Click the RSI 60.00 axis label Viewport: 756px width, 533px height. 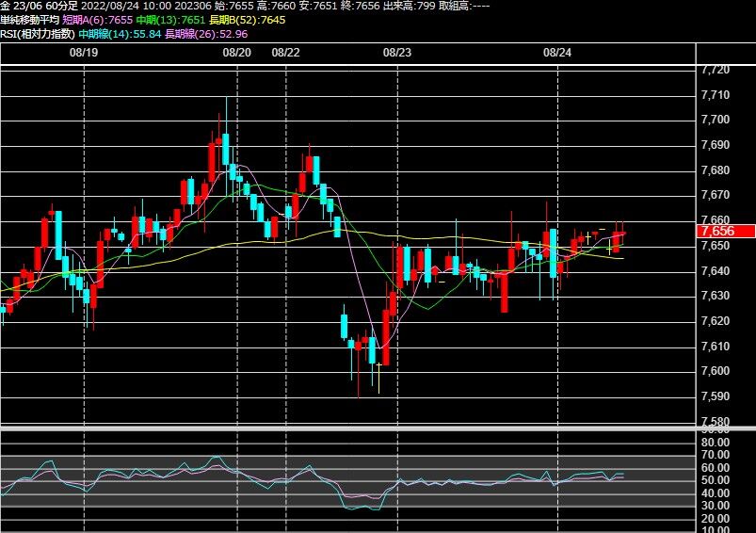[x=716, y=467]
